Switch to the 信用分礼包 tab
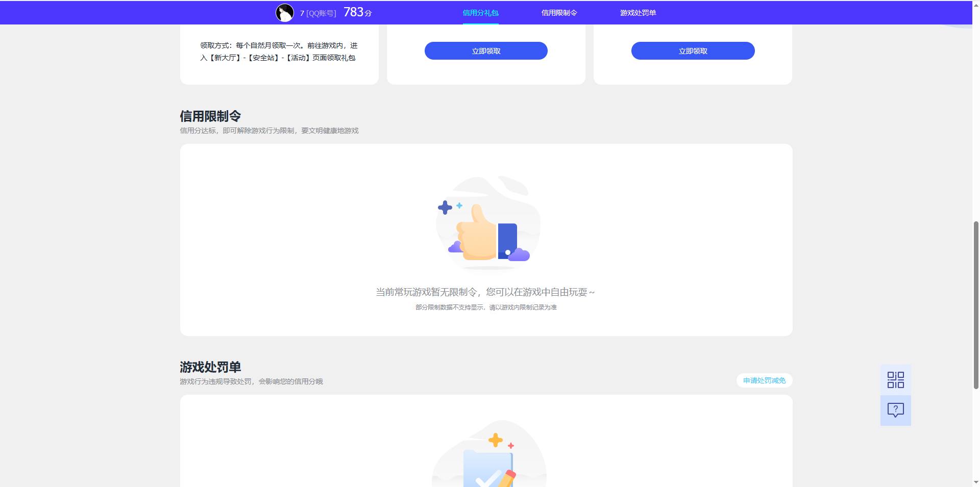980x487 pixels. [x=480, y=13]
